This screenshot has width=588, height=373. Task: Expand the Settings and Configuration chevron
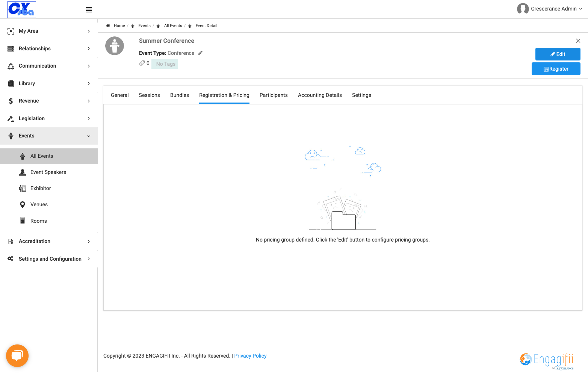tap(89, 259)
